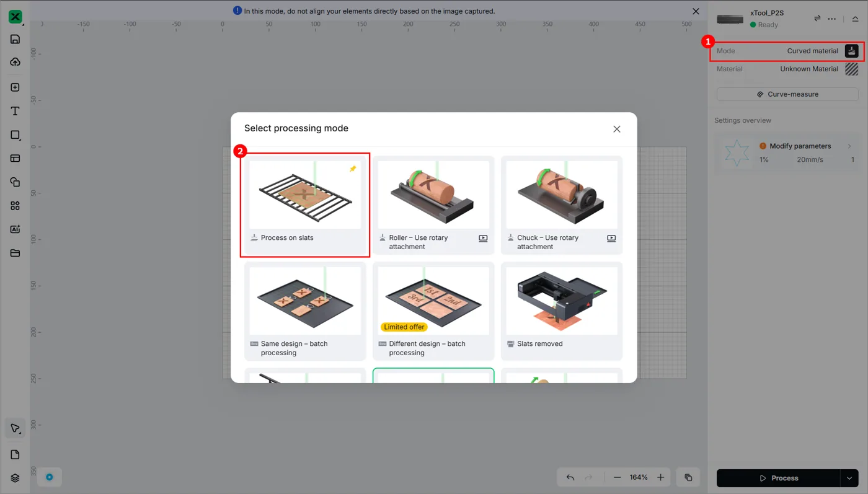
Task: Click the Unknown Material striped swatch
Action: (851, 69)
